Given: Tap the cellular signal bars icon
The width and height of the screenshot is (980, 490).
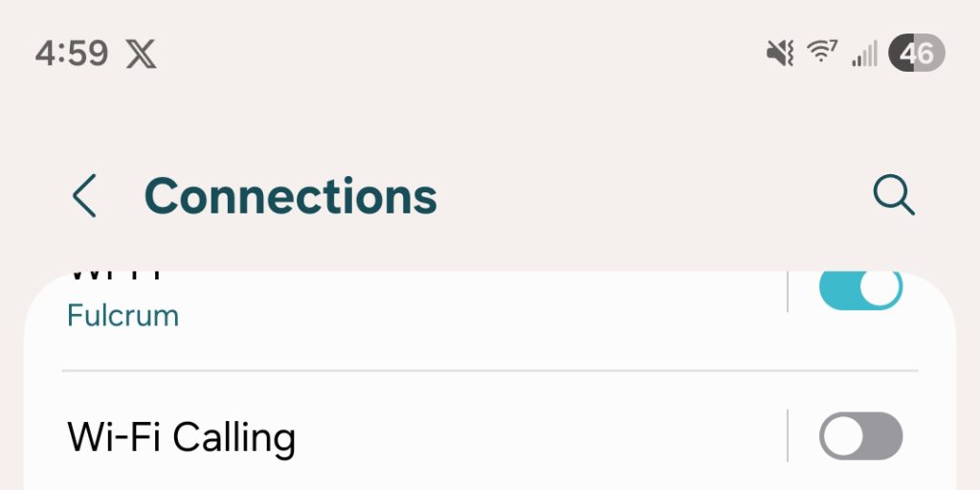Looking at the screenshot, I should click(864, 55).
